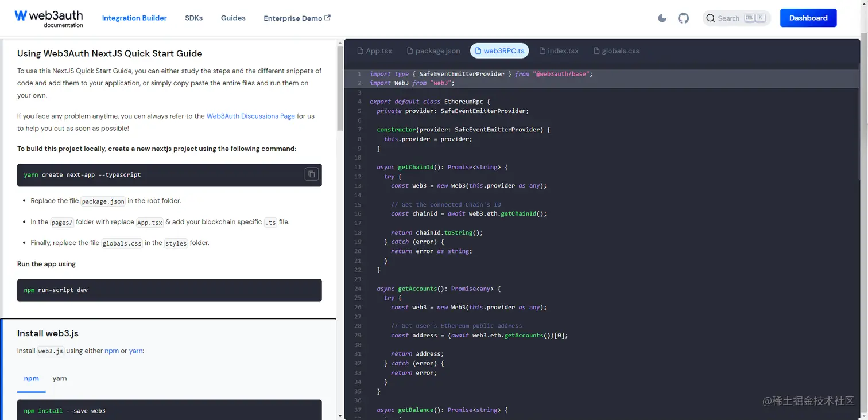Image resolution: width=868 pixels, height=420 pixels.
Task: Click 'Using Web3Auth NextJS Quick Start Guide' heading
Action: click(110, 53)
